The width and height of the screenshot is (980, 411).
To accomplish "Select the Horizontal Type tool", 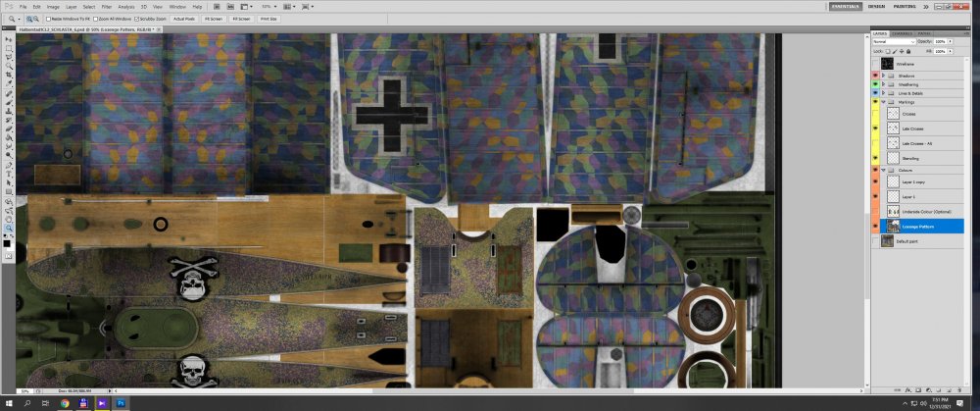I will 9,174.
